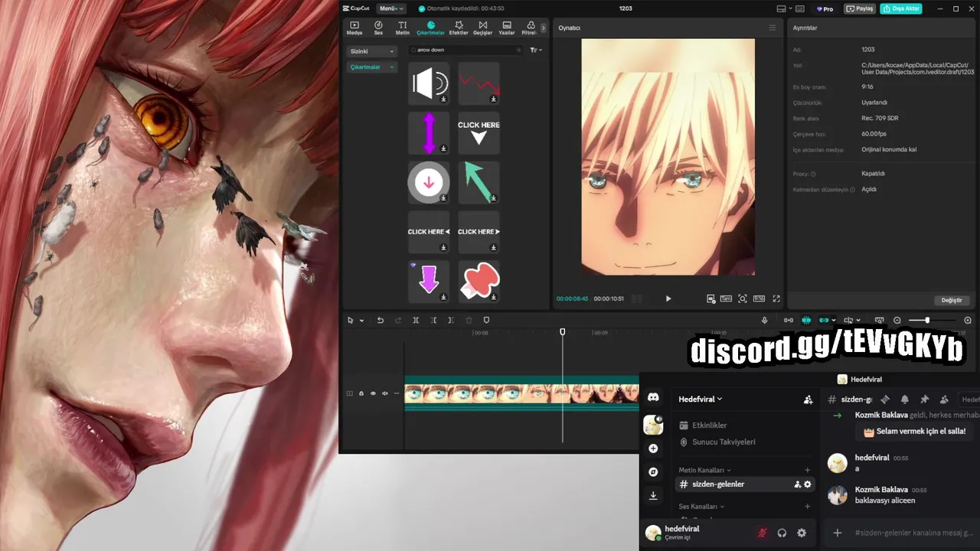The width and height of the screenshot is (980, 551).
Task: Open Discord home (direct messages) icon
Action: click(653, 398)
